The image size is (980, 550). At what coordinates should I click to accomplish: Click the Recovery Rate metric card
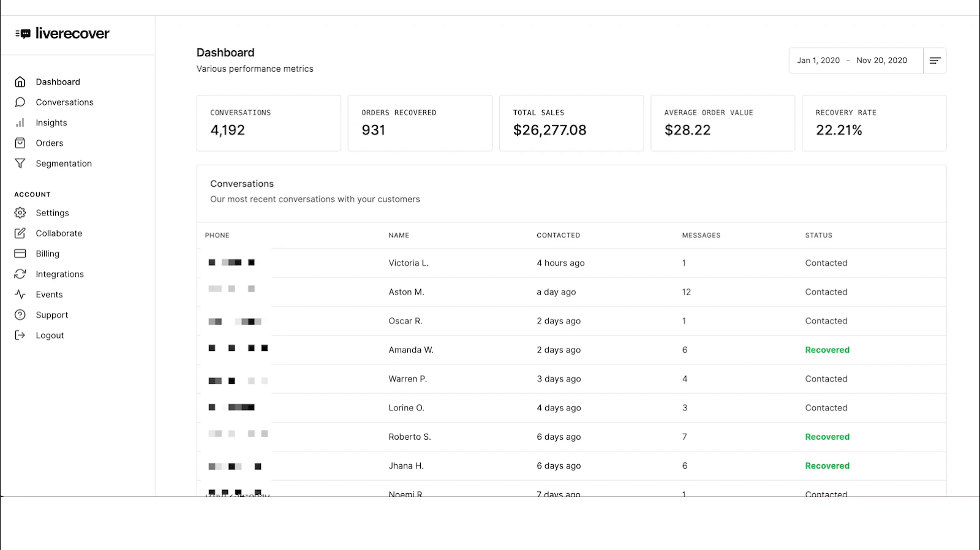[x=873, y=122]
